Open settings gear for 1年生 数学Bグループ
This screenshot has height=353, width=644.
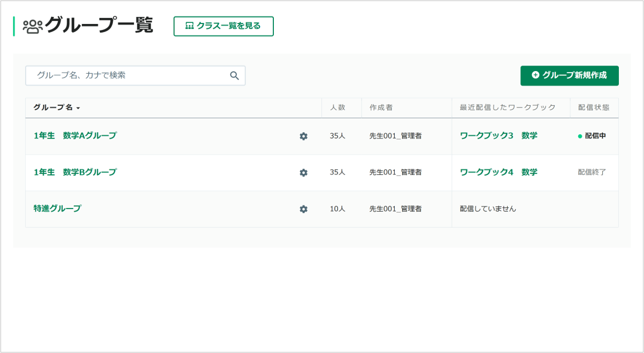coord(303,173)
